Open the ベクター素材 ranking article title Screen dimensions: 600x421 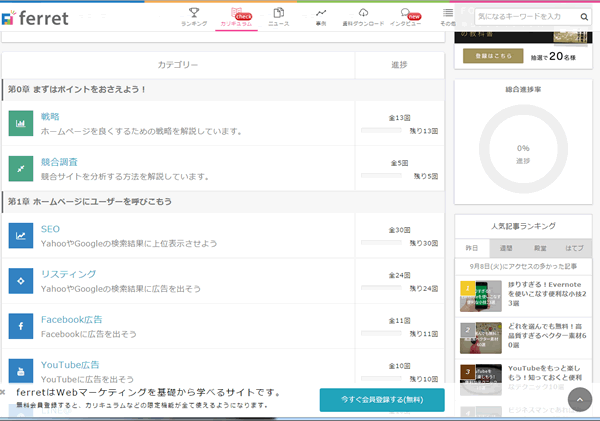[547, 336]
